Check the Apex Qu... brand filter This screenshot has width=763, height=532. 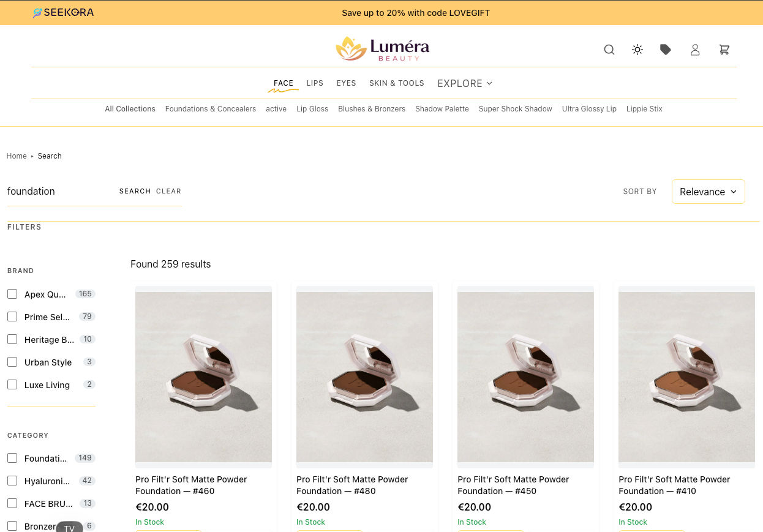12,294
